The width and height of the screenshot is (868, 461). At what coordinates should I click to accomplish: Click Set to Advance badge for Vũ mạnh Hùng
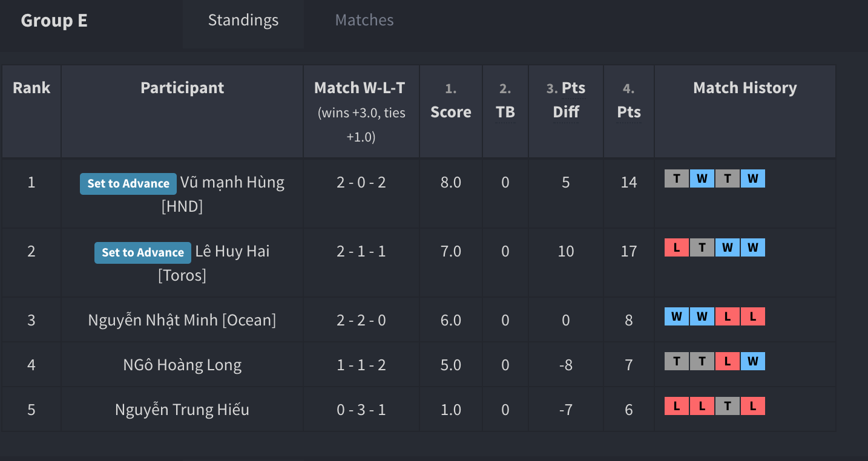pos(128,183)
